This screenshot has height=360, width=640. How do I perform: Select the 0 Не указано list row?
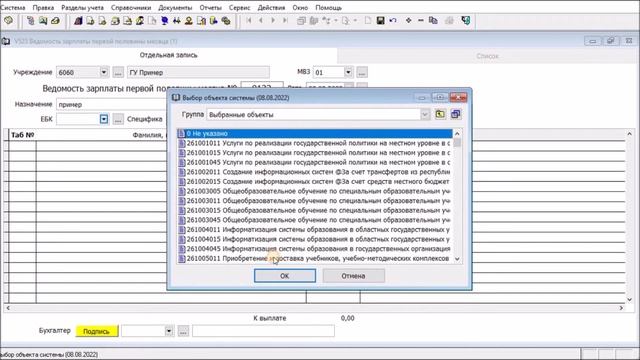(x=315, y=133)
